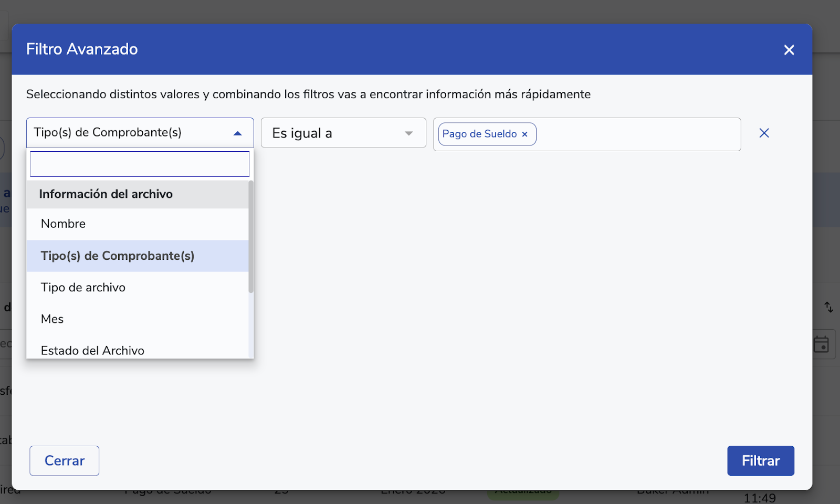Close the Filtro Avanzado dialog with X
The height and width of the screenshot is (504, 840).
coord(789,50)
